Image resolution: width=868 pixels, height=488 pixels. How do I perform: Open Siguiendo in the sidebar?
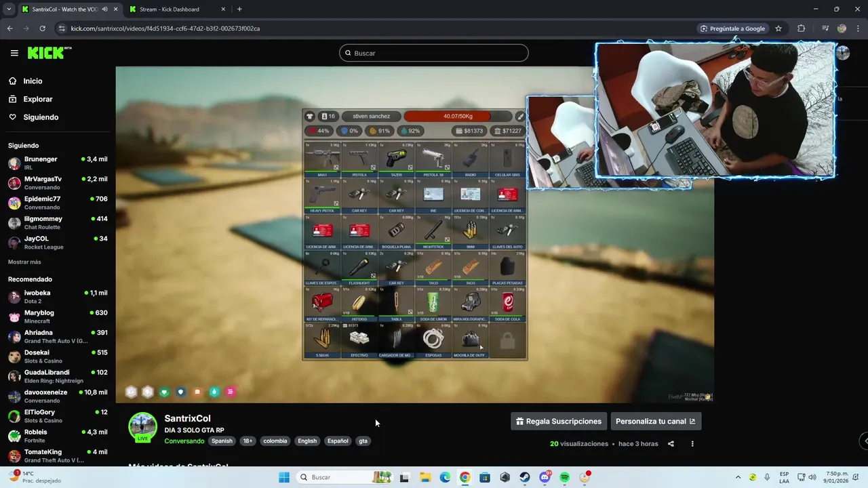tap(41, 117)
